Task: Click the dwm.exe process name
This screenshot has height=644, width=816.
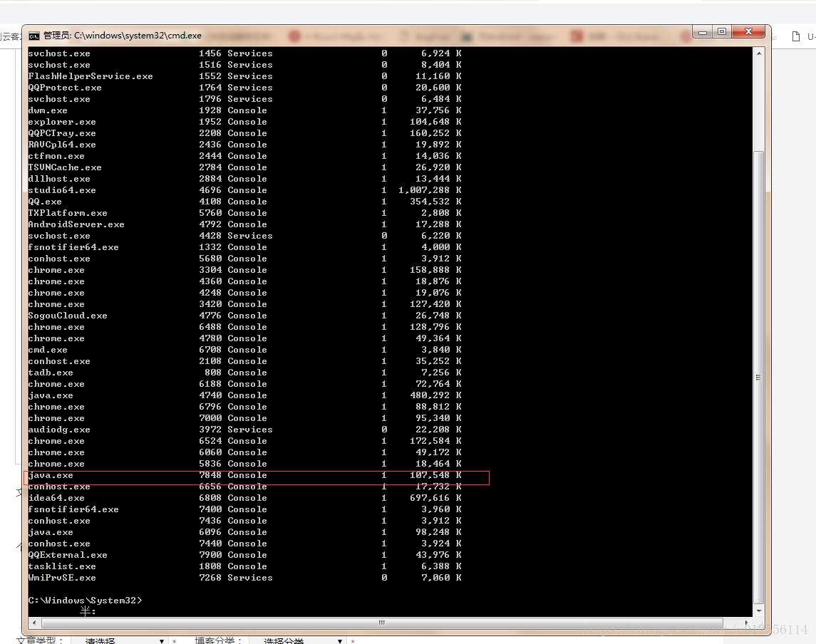Action: [x=48, y=110]
